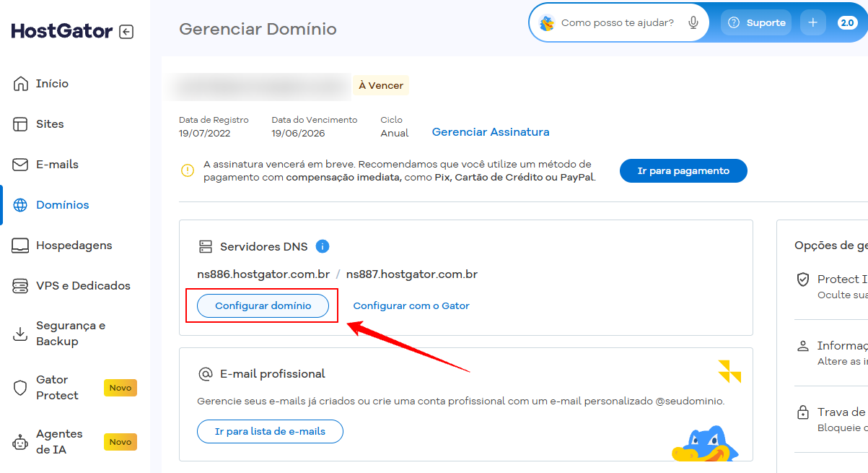
Task: Open Hospedagens in the sidebar
Action: point(74,246)
